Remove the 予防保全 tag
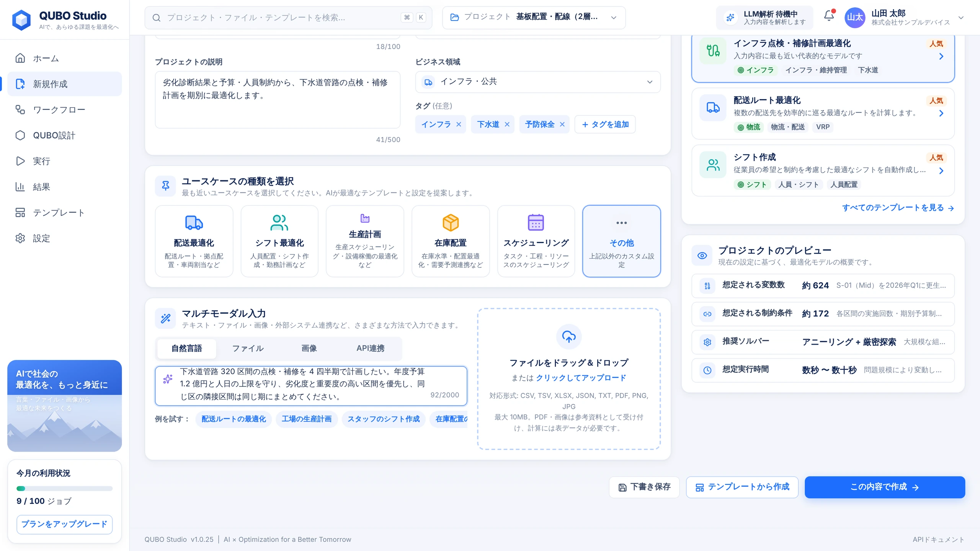This screenshot has width=980, height=551. coord(562,124)
